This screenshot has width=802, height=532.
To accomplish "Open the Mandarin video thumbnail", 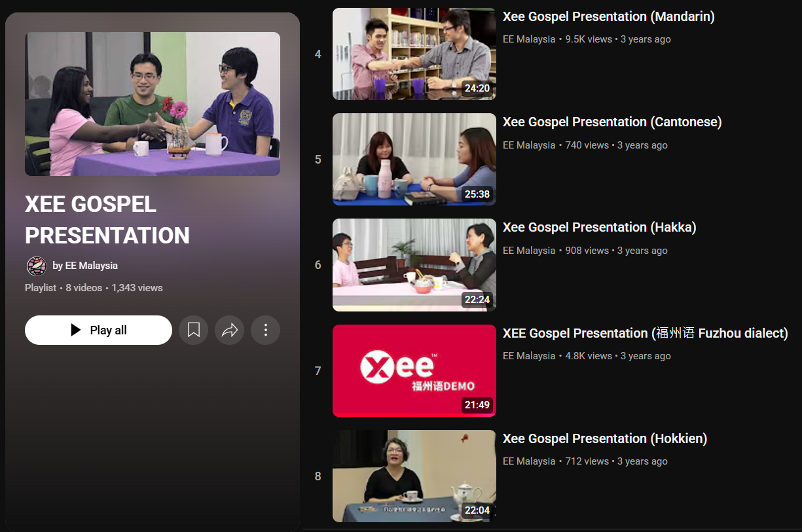I will 414,54.
